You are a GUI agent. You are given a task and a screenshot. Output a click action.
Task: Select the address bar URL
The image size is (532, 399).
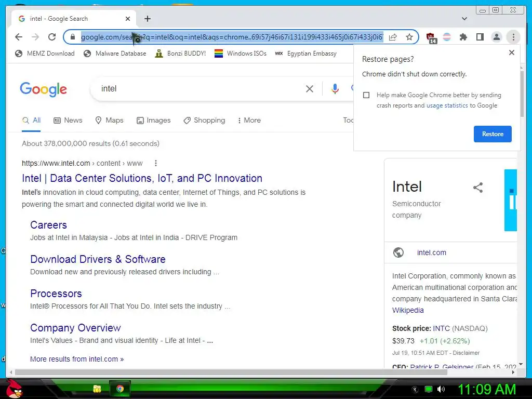coord(232,37)
